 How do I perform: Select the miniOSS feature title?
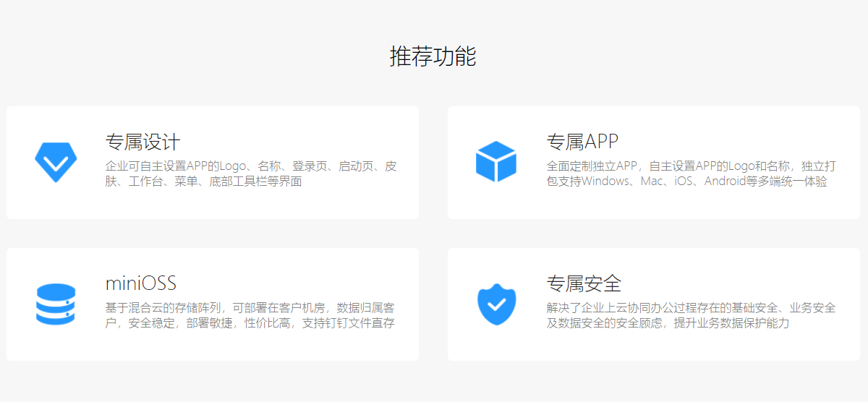point(140,283)
